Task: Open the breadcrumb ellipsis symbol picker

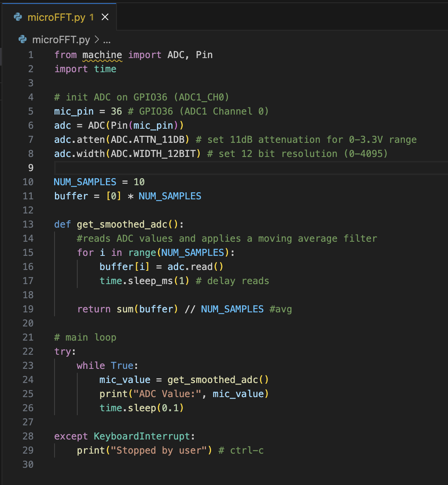Action: pyautogui.click(x=107, y=40)
